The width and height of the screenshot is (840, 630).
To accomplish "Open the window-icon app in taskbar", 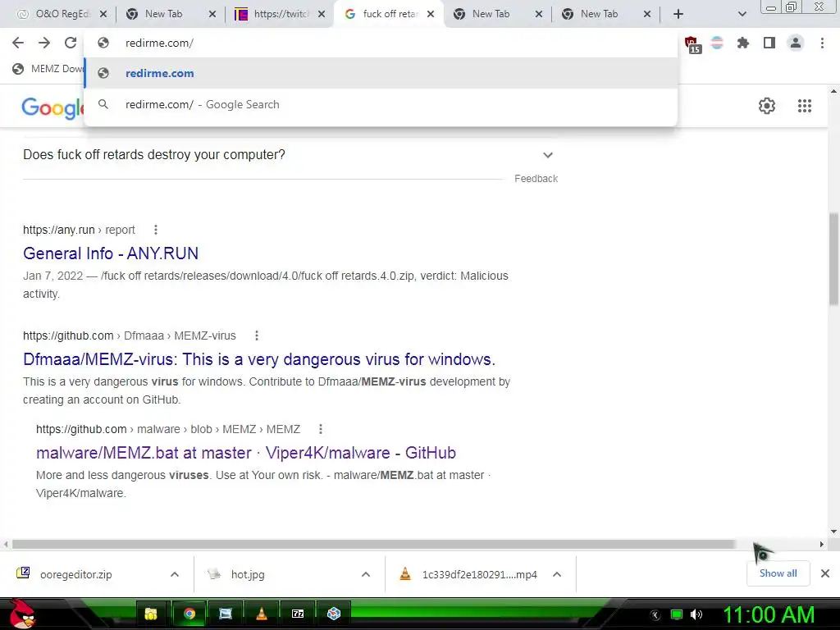I will (x=226, y=614).
